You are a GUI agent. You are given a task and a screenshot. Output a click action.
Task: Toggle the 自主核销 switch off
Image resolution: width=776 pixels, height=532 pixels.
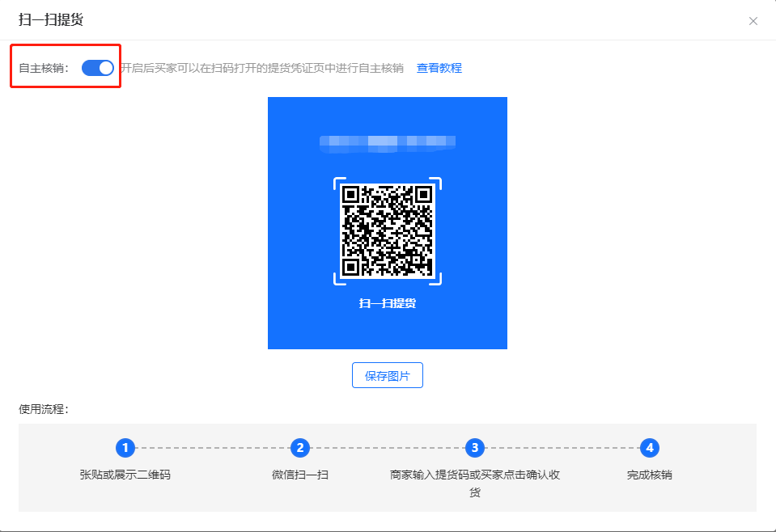coord(97,68)
